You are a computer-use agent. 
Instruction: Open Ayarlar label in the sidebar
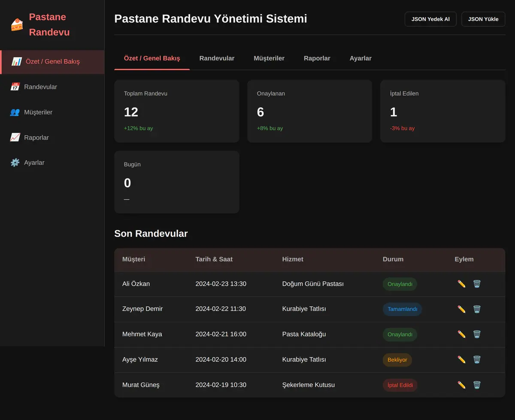coord(34,163)
